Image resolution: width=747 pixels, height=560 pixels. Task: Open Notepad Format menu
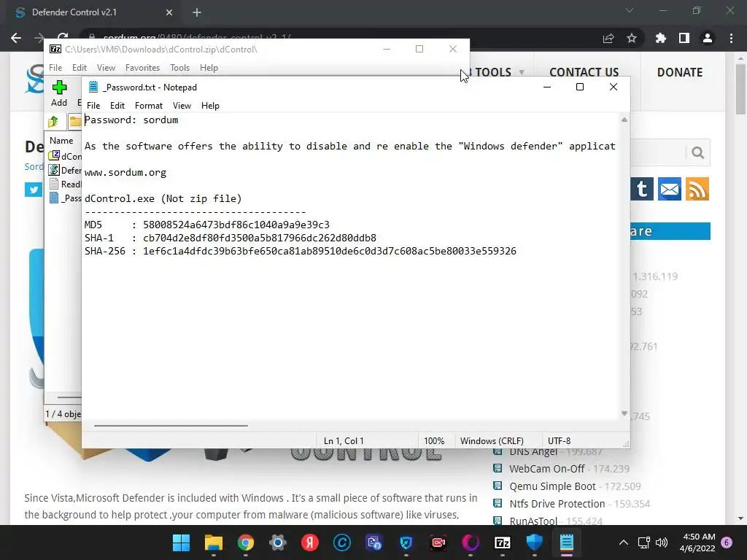point(149,106)
